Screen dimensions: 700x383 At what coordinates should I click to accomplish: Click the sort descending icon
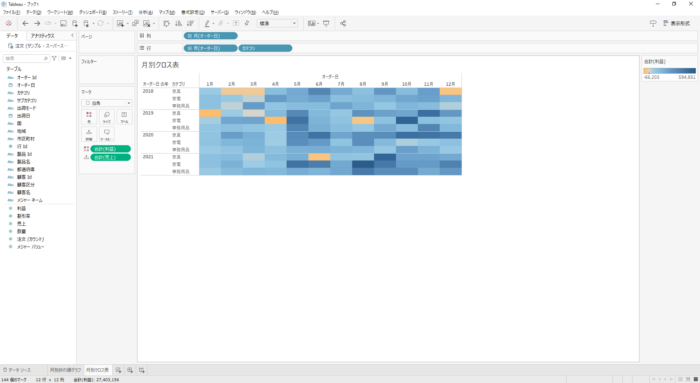[x=190, y=23]
